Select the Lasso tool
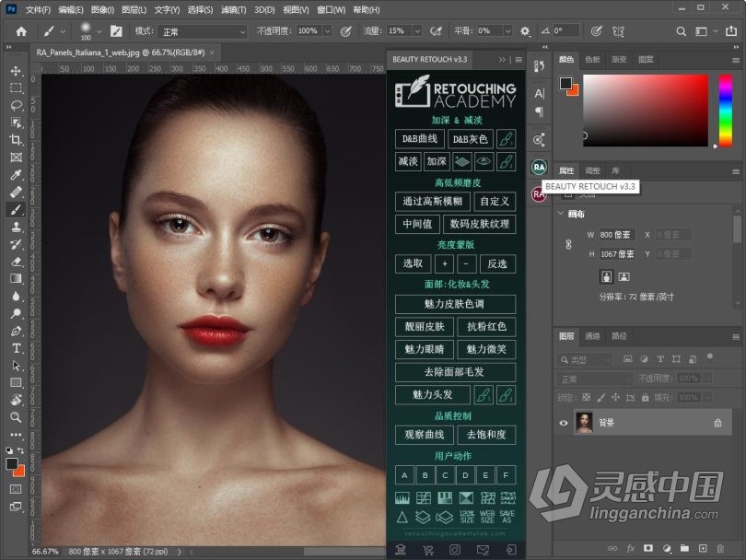This screenshot has width=746, height=560. pyautogui.click(x=16, y=105)
